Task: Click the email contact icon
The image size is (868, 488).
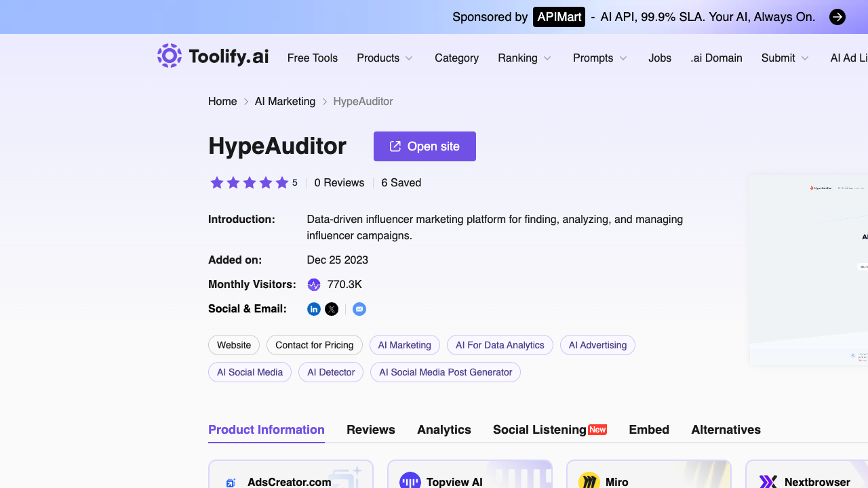Action: click(x=359, y=309)
